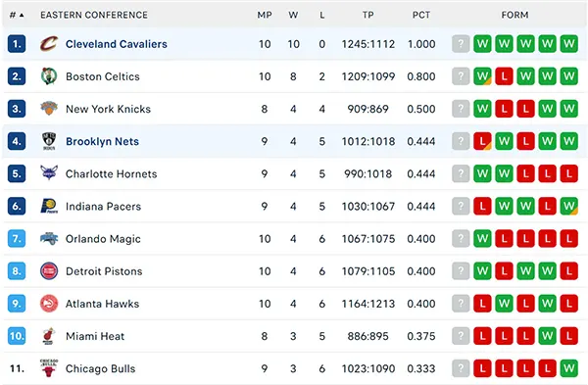
Task: Click the New York Knicks logo
Action: [x=49, y=109]
